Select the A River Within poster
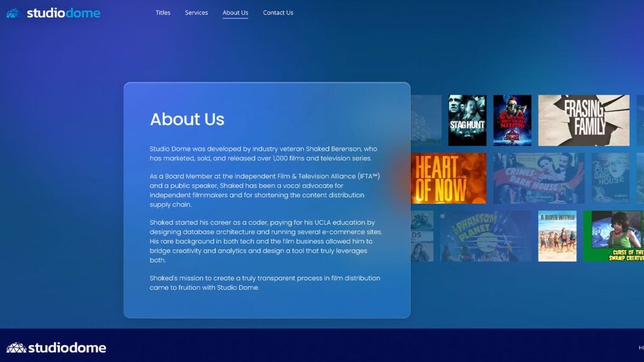 click(557, 236)
